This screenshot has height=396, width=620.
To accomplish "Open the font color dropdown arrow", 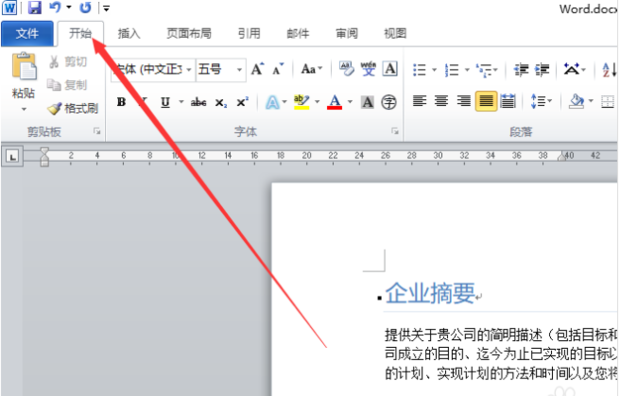I will point(350,102).
